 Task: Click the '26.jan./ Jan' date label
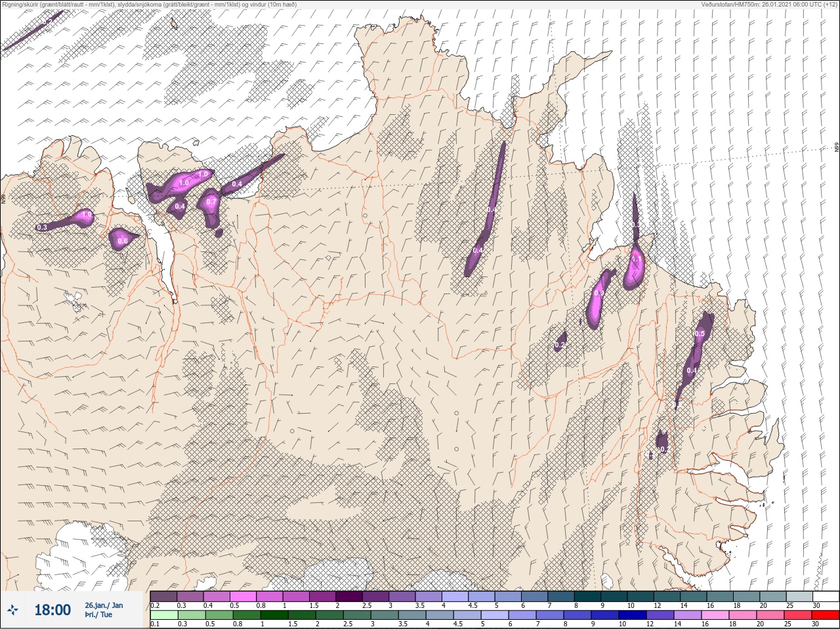104,605
